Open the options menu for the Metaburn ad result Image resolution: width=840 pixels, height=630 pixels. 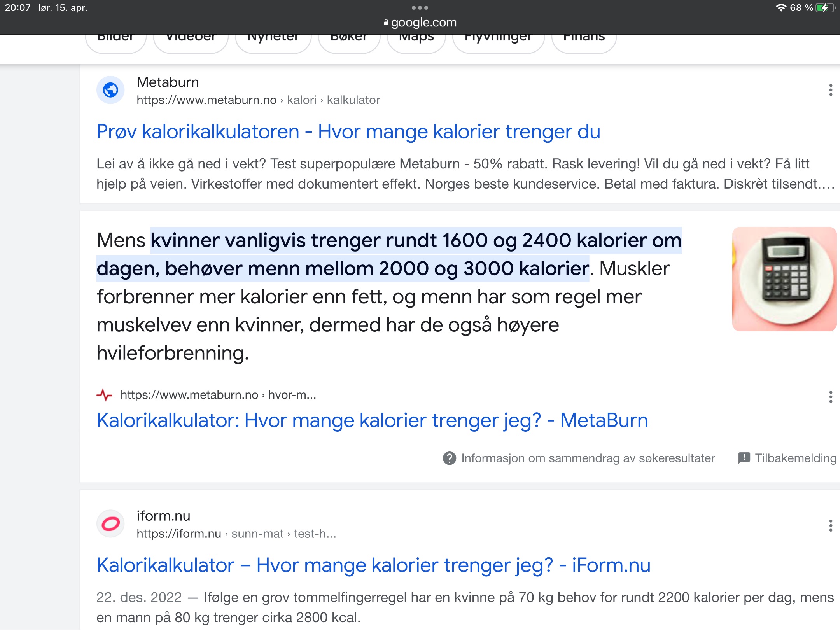point(831,90)
